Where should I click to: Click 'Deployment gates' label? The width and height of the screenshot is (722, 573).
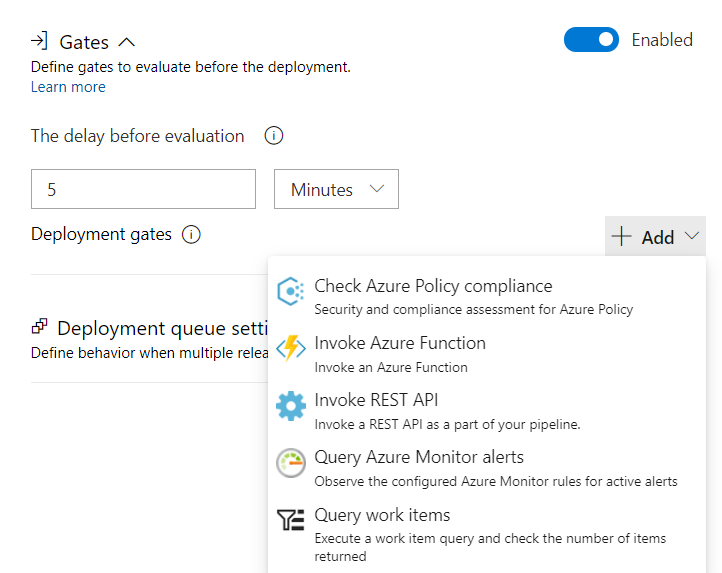pyautogui.click(x=101, y=234)
